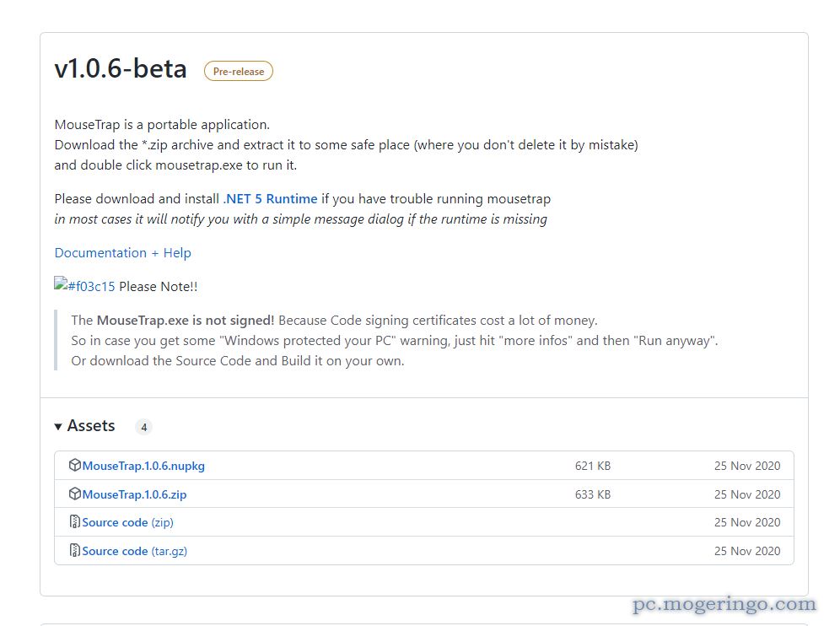Open the .NET 5 Runtime link
The height and width of the screenshot is (626, 840).
(270, 199)
